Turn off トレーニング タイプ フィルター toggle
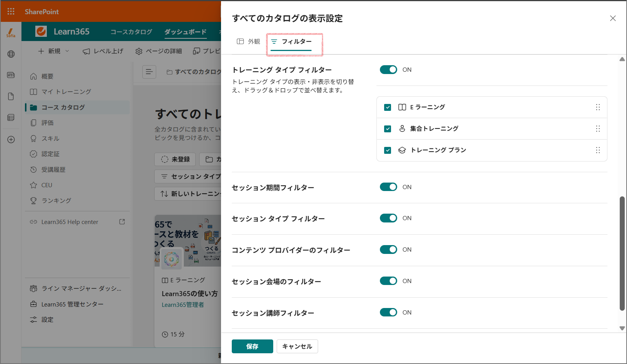This screenshot has height=364, width=627. [x=388, y=69]
